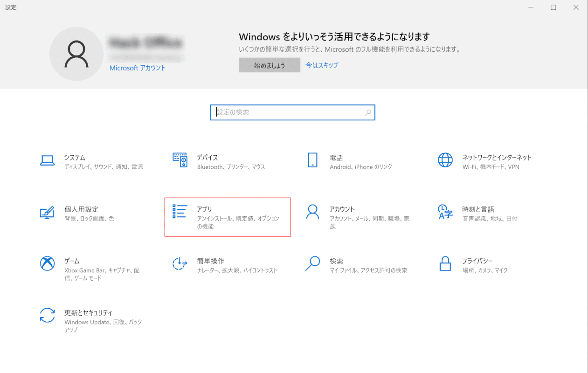Click the ディスプレイ、サウンド、通知、電源 description
This screenshot has height=373, width=588.
(104, 167)
